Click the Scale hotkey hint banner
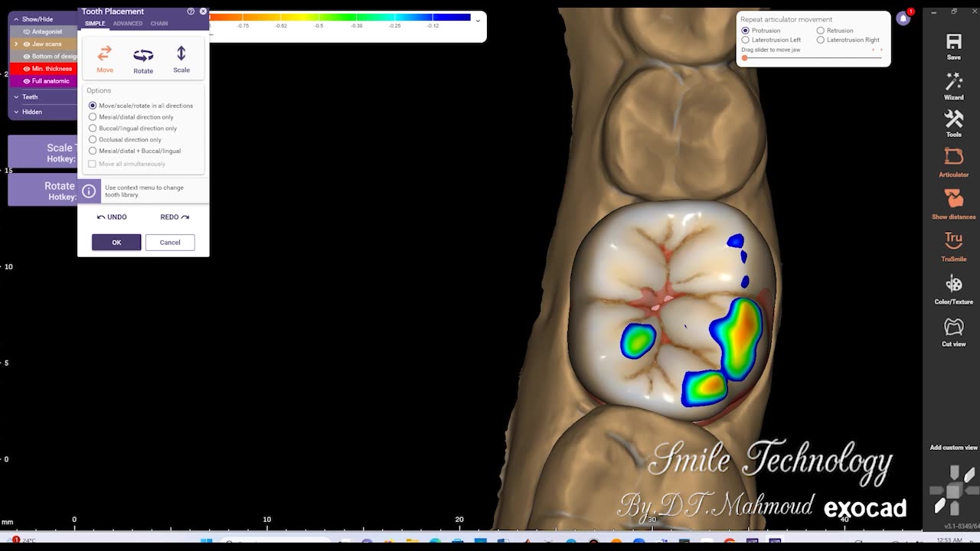980x551 pixels. click(42, 152)
